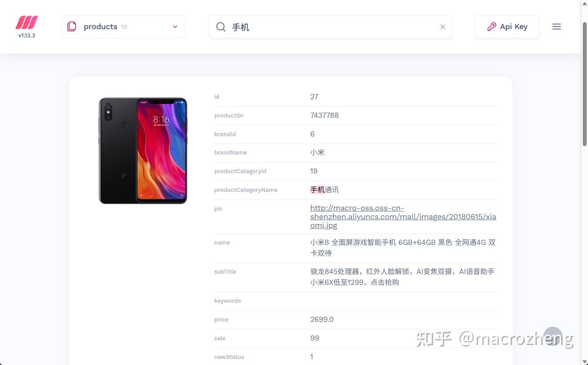
Task: Select the highlighted 手机 text in productCategoryName
Action: pos(317,189)
